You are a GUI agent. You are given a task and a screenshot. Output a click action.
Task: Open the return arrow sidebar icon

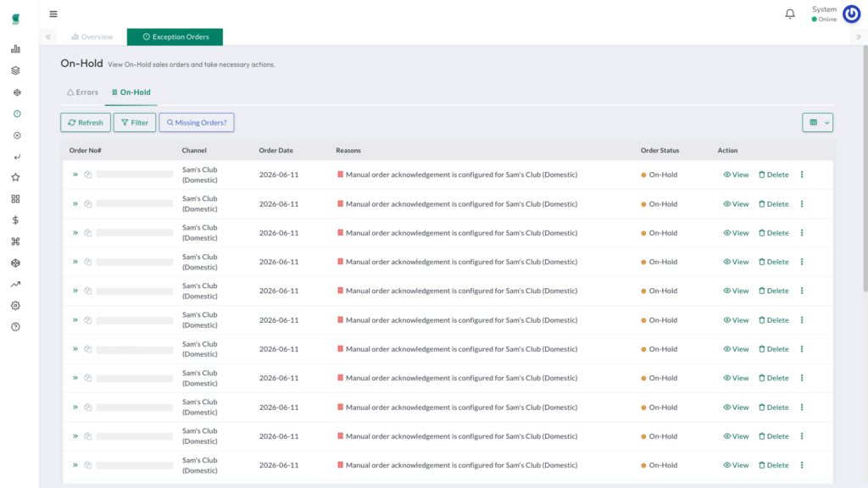[x=17, y=157]
